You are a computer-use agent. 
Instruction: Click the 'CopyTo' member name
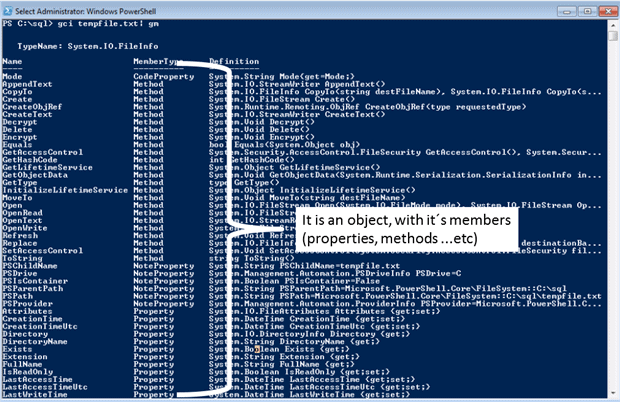click(17, 91)
